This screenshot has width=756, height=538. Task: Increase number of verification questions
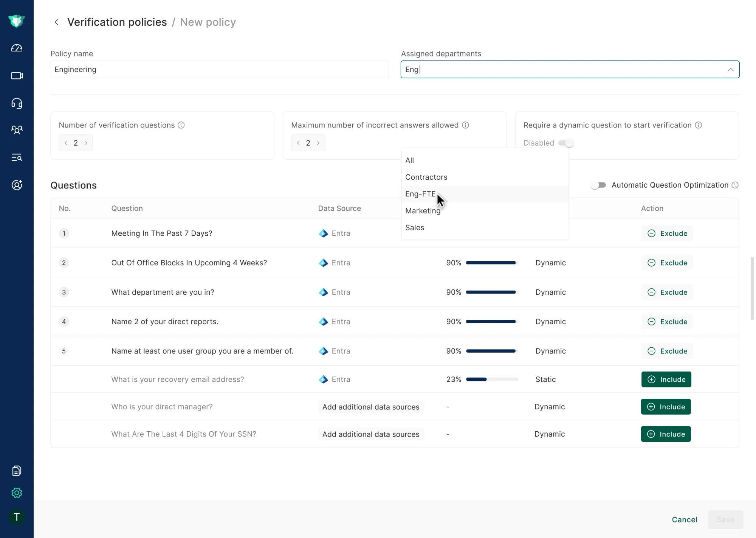coord(86,143)
